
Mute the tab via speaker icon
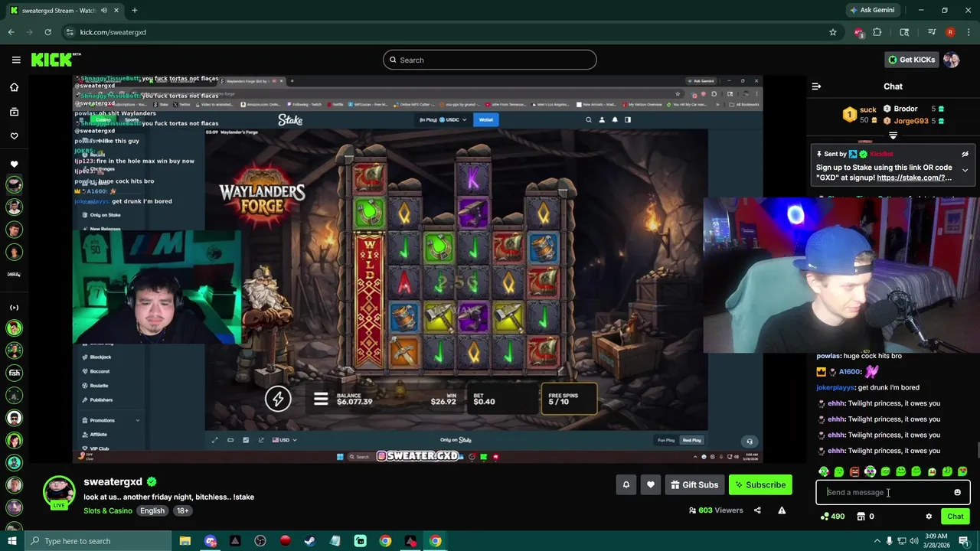[x=104, y=10]
